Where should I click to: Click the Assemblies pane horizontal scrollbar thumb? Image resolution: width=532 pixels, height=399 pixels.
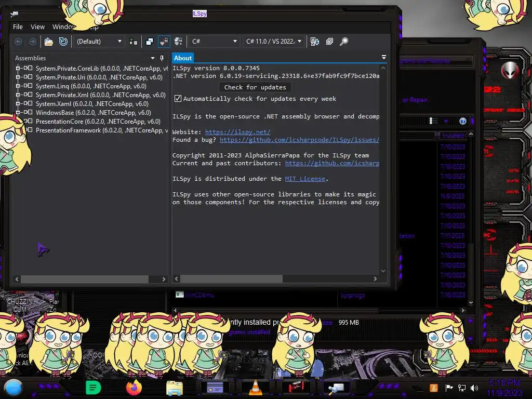pyautogui.click(x=85, y=279)
